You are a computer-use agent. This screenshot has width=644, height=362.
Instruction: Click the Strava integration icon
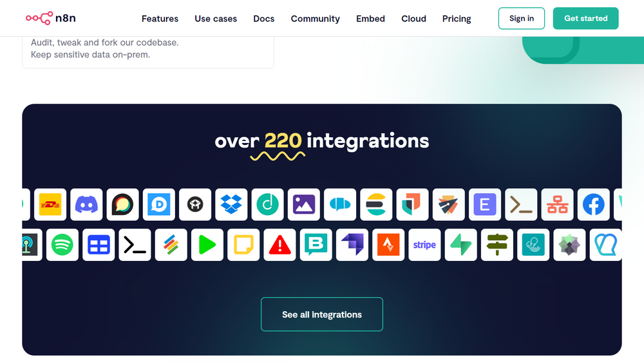click(x=388, y=245)
